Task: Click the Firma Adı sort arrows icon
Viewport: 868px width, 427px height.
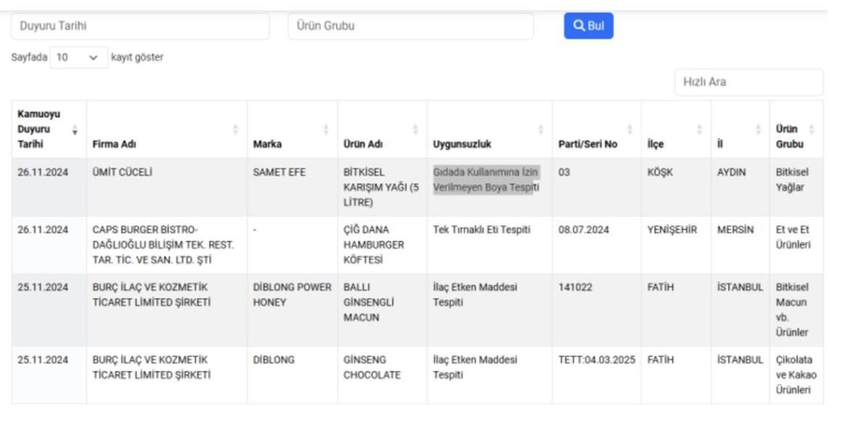Action: coord(235,130)
